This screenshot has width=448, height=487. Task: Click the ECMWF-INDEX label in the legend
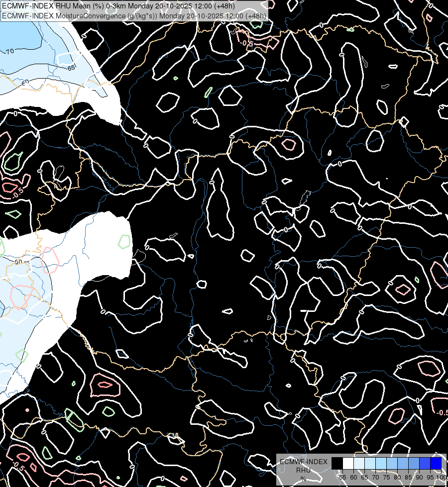pyautogui.click(x=304, y=462)
